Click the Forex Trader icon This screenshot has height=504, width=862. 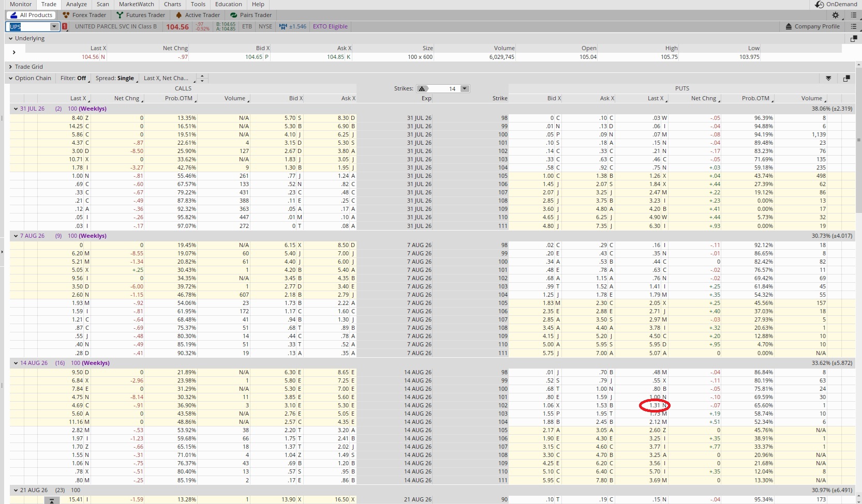(66, 15)
